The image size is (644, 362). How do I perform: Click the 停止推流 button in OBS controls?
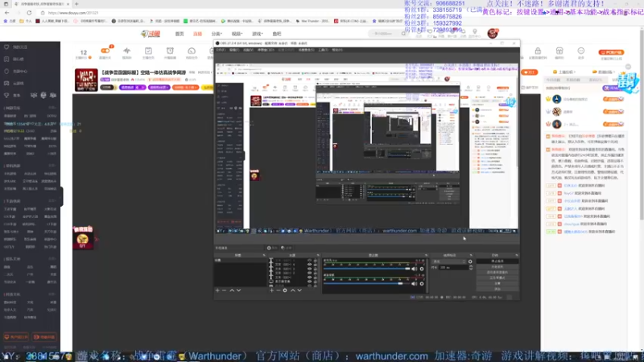497,261
